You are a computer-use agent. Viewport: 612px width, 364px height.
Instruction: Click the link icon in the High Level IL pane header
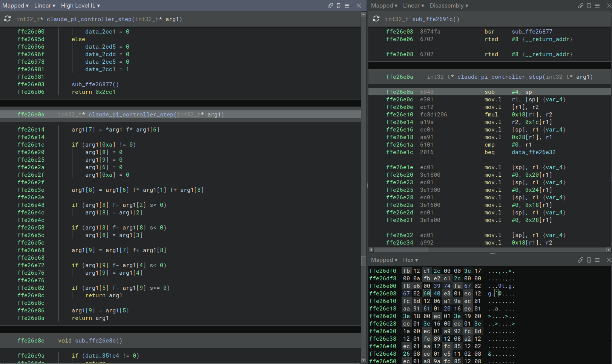click(x=330, y=6)
